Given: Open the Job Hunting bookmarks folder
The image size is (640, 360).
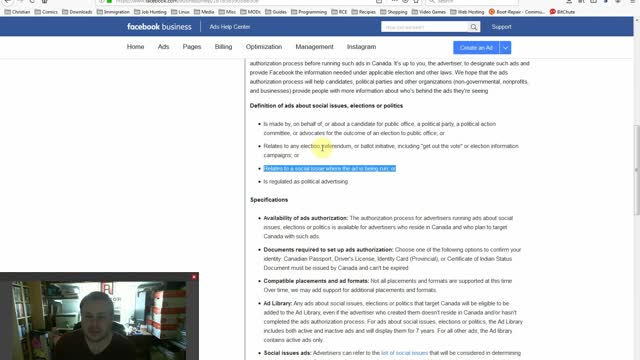Looking at the screenshot, I should click(150, 12).
